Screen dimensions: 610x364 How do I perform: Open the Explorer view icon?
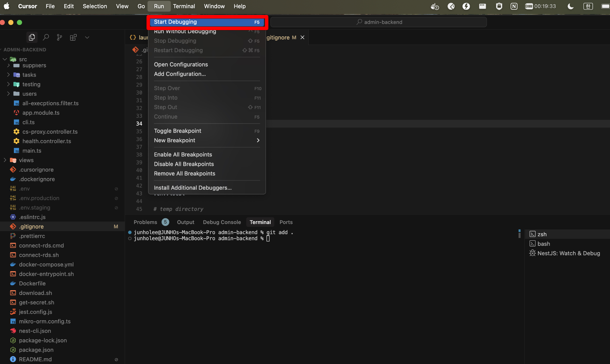[x=32, y=37]
